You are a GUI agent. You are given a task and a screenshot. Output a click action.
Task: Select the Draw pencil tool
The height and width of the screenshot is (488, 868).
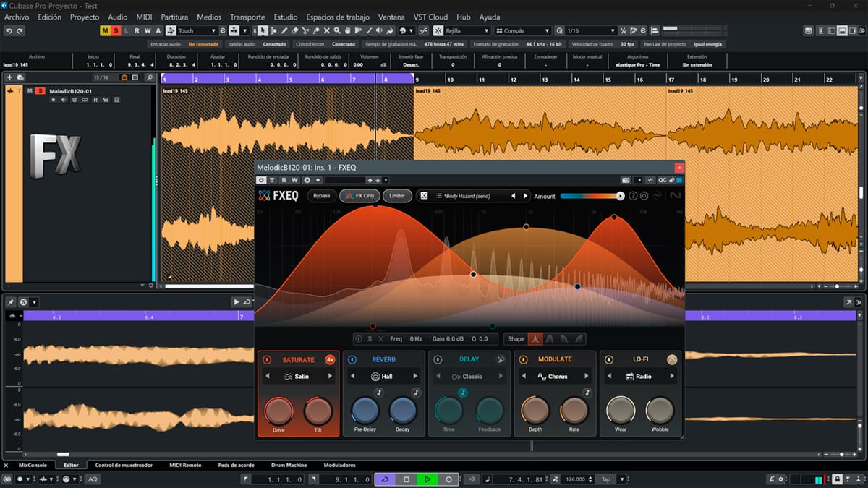click(284, 30)
